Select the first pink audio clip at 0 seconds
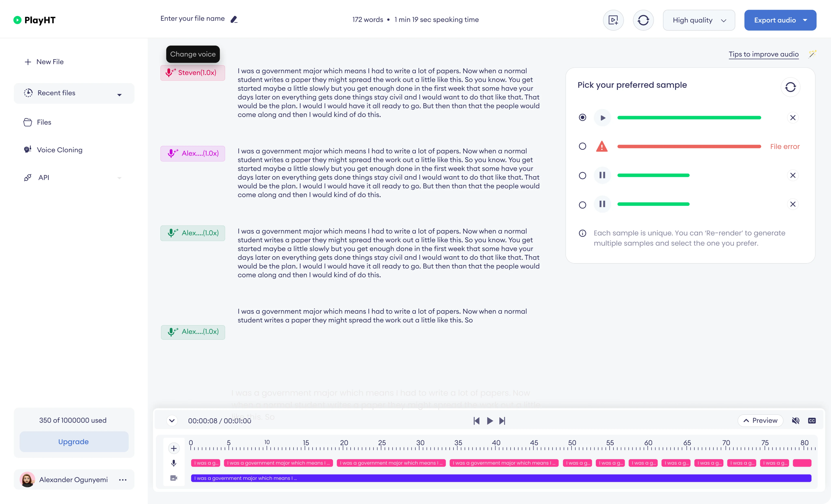 (x=206, y=463)
